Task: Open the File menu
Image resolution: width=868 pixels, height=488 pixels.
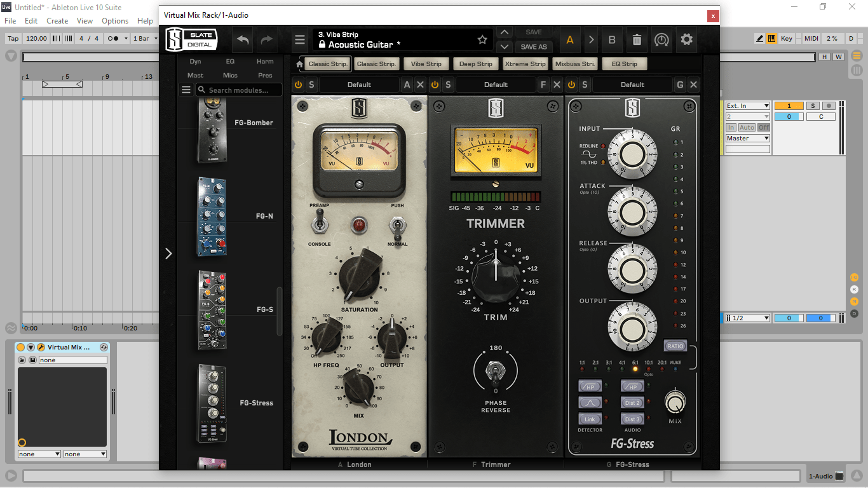Action: [x=10, y=21]
